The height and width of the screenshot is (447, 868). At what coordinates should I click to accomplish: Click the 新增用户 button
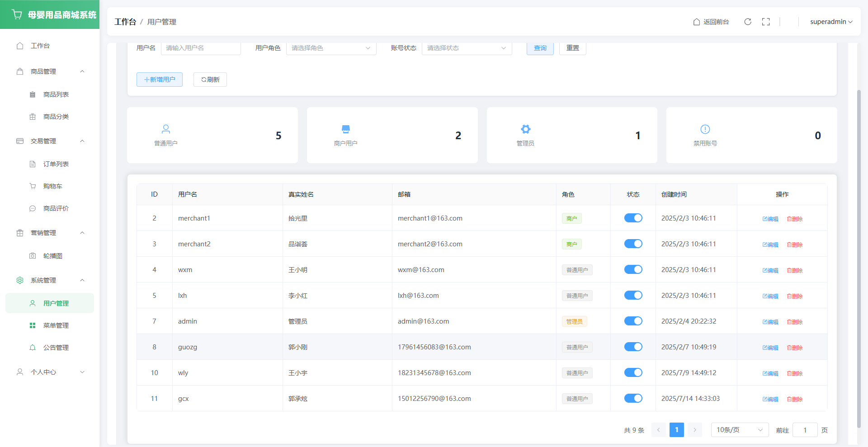point(160,80)
